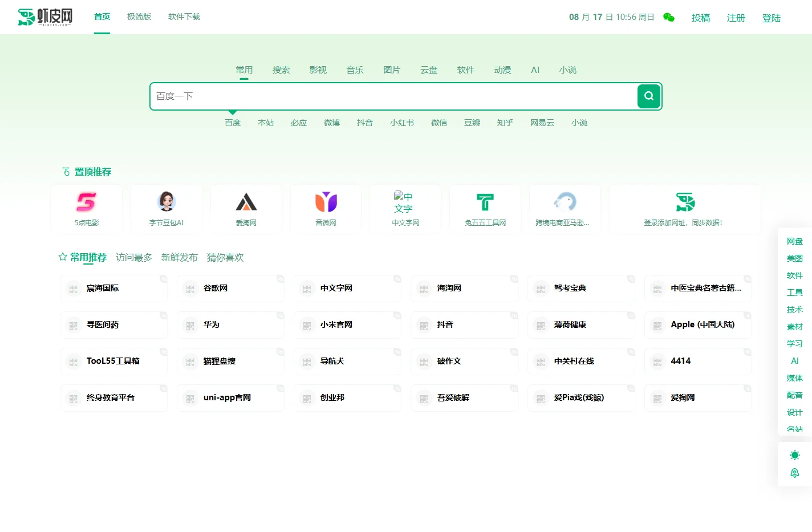Select the 云盘 search category tab
Image resolution: width=812 pixels, height=532 pixels.
point(429,70)
